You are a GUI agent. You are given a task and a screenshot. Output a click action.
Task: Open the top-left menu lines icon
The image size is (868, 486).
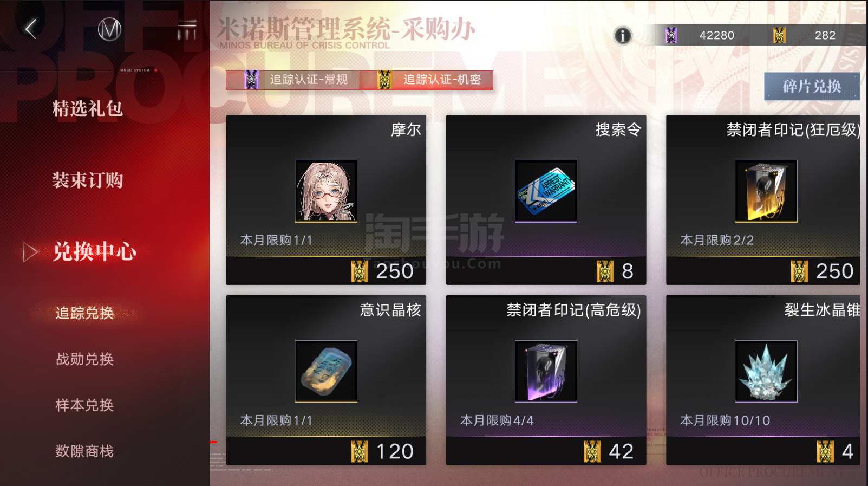[187, 30]
